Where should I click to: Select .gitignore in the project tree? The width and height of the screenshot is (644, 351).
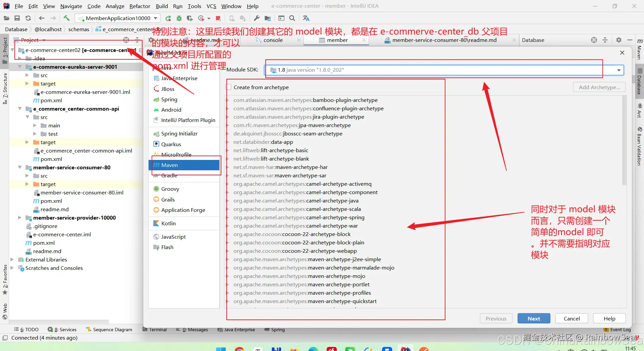(45, 226)
